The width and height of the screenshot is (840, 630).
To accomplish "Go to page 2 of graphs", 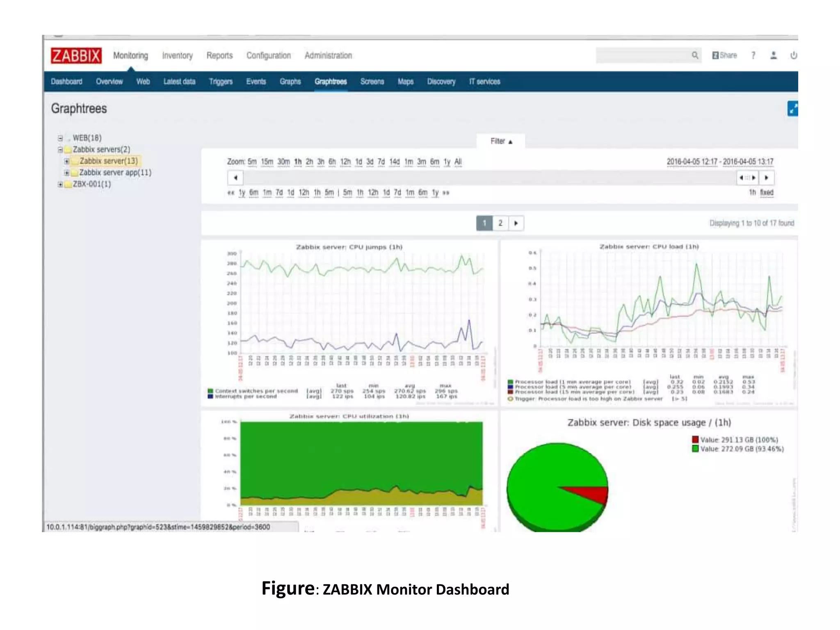I will [x=500, y=223].
